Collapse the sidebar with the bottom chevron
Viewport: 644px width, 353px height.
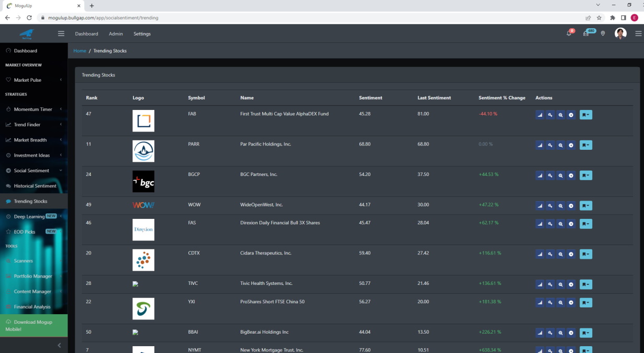click(59, 345)
